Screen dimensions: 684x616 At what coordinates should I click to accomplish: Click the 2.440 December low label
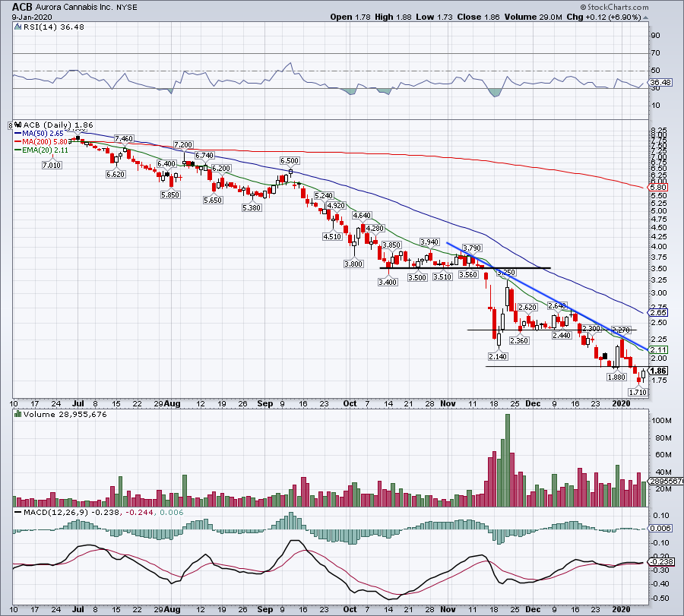[562, 335]
